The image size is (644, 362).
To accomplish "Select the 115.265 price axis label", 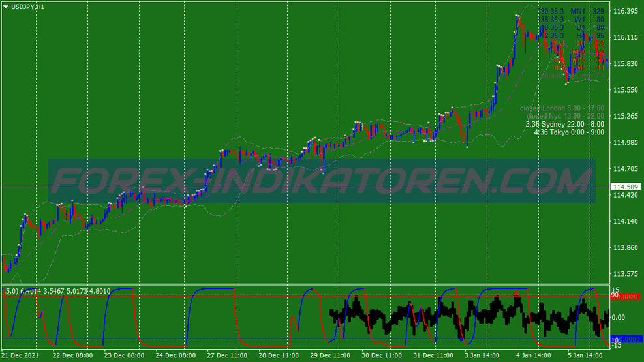I will pyautogui.click(x=626, y=116).
